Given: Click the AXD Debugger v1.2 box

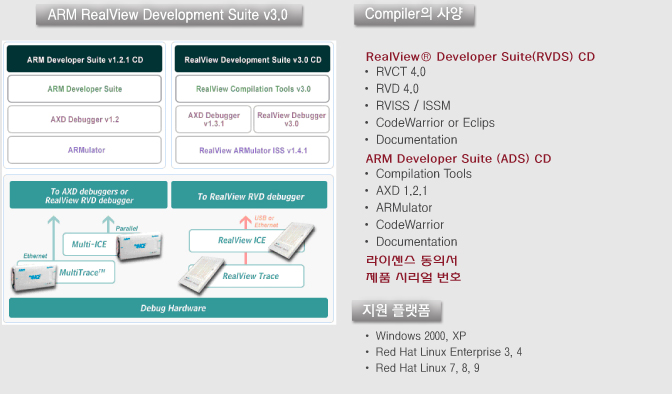Looking at the screenshot, I should [x=84, y=119].
